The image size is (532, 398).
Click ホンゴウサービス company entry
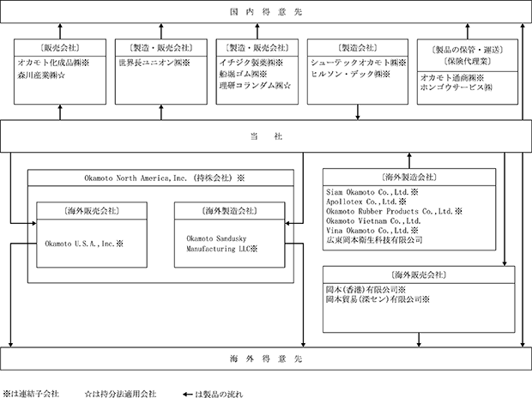coord(456,87)
